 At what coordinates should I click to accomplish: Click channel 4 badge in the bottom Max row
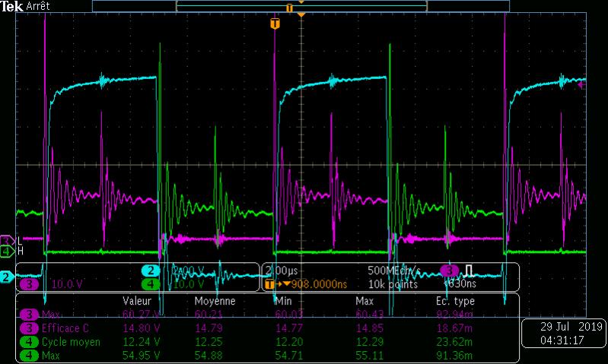[29, 356]
